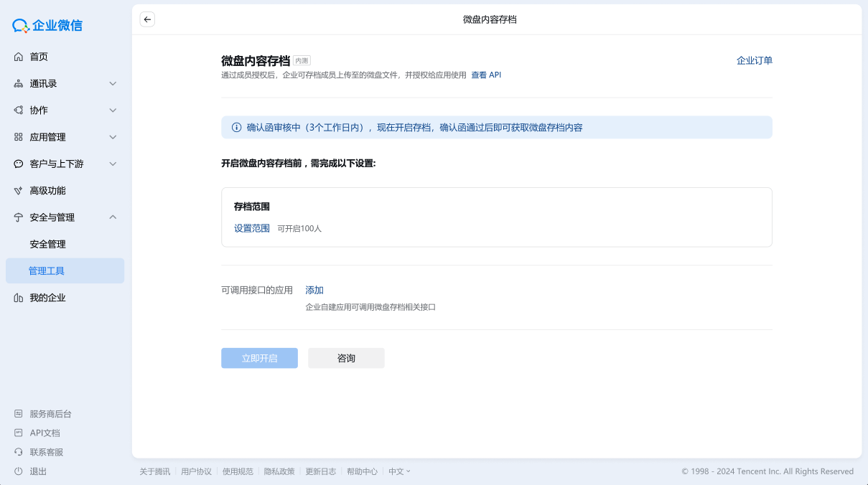Collapse the 安全与管理 menu chevron
The height and width of the screenshot is (485, 868).
113,217
